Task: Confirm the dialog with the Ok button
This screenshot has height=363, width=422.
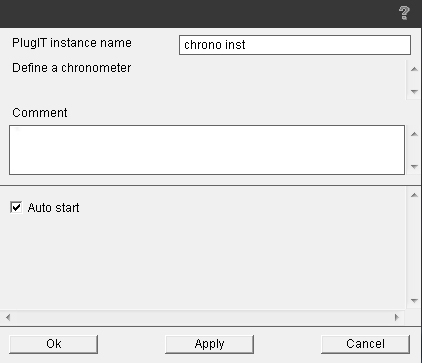Action: [54, 344]
